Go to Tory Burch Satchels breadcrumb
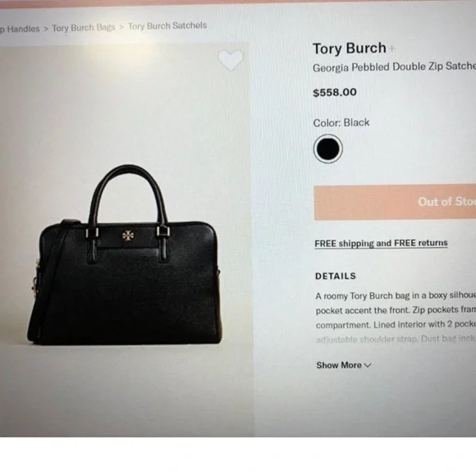Screen dimensions: 476x476 point(167,26)
